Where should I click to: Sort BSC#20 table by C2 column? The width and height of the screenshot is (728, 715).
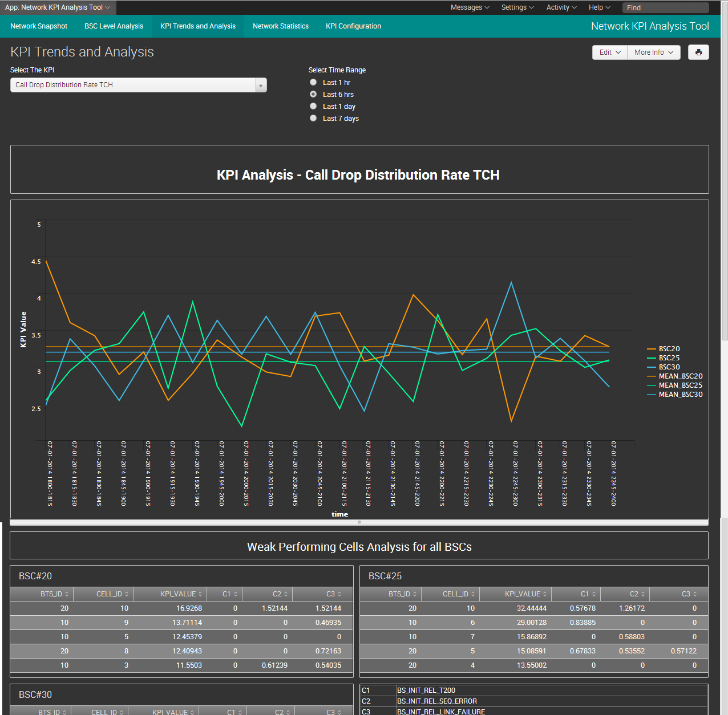tap(268, 594)
